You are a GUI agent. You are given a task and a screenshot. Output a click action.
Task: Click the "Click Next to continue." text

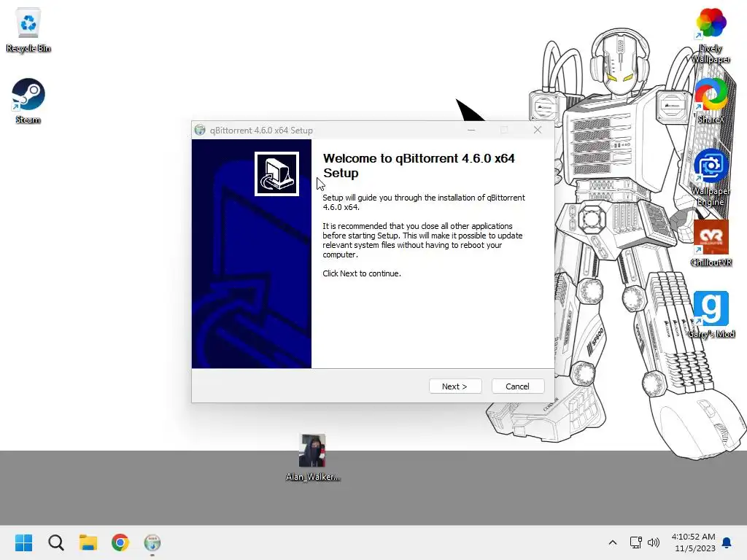click(362, 273)
